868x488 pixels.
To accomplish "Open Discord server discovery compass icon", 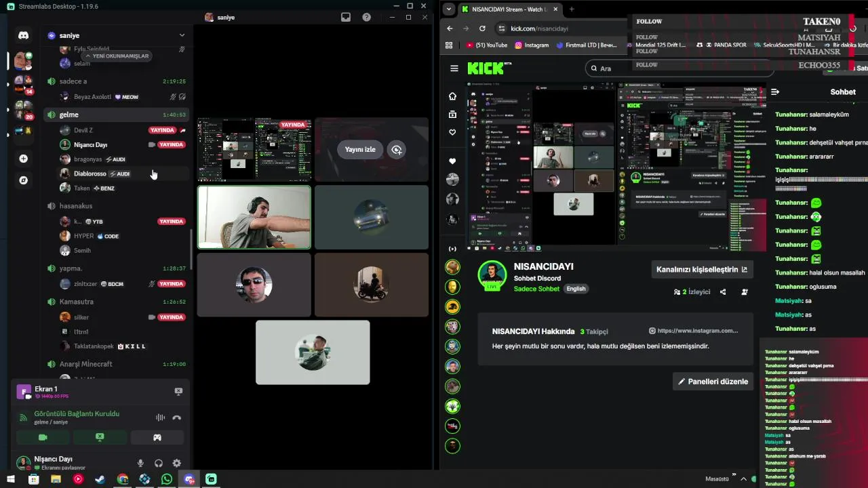I will (23, 180).
